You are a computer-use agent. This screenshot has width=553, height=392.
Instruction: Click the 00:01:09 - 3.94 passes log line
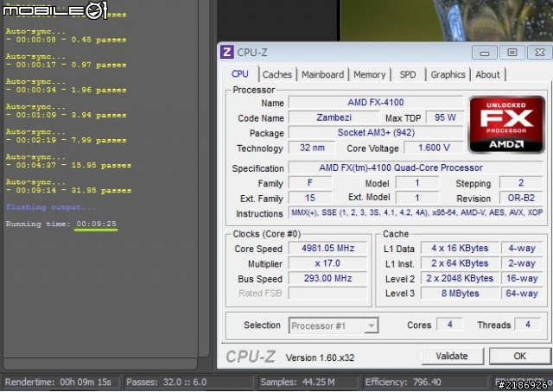(x=66, y=116)
